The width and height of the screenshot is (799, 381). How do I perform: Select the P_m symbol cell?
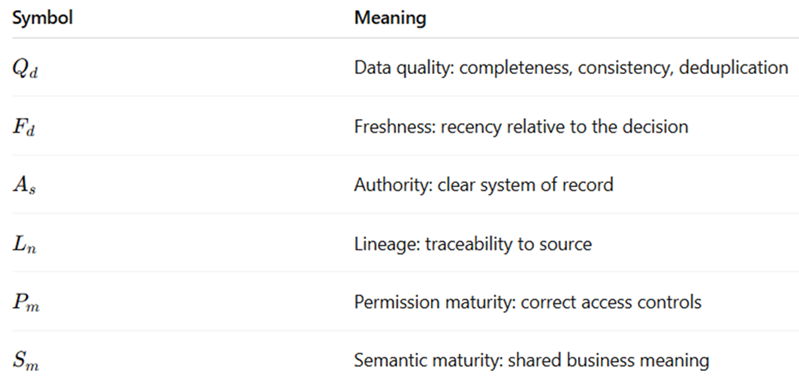[25, 303]
